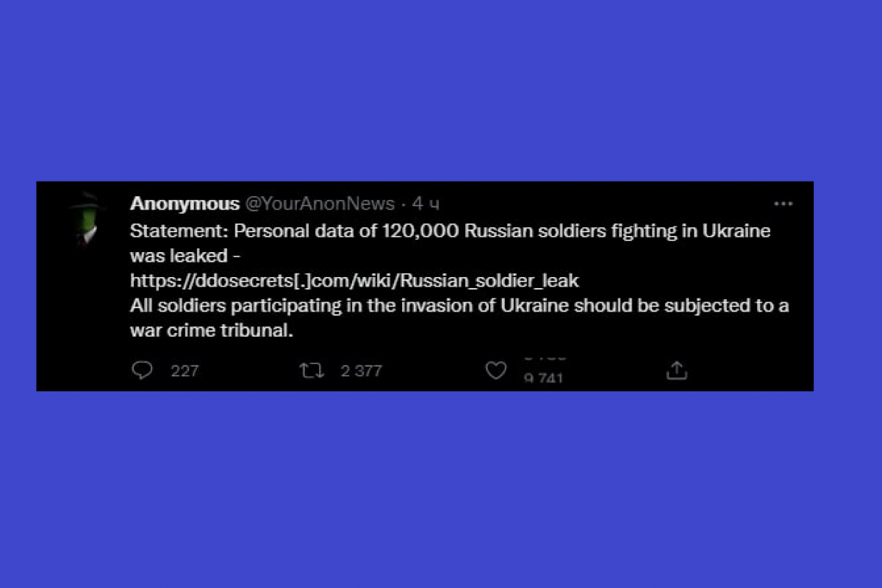Like the tweet with the heart icon
The width and height of the screenshot is (882, 588).
(x=496, y=370)
